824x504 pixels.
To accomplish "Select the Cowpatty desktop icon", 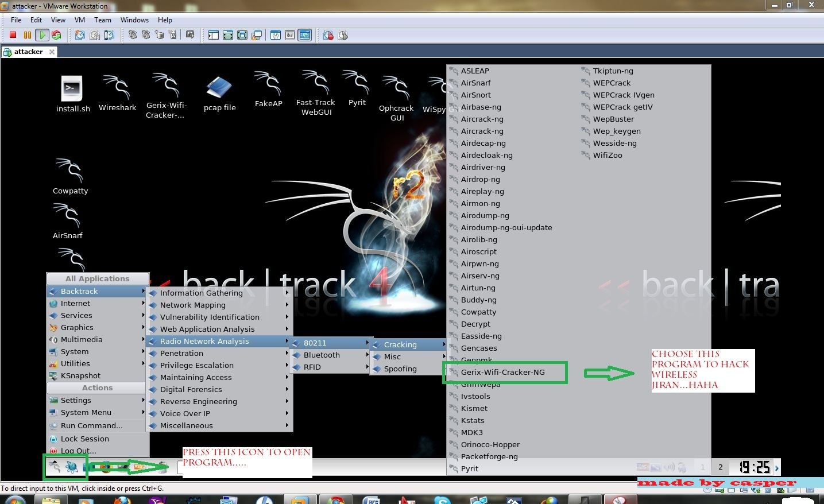I will (70, 177).
